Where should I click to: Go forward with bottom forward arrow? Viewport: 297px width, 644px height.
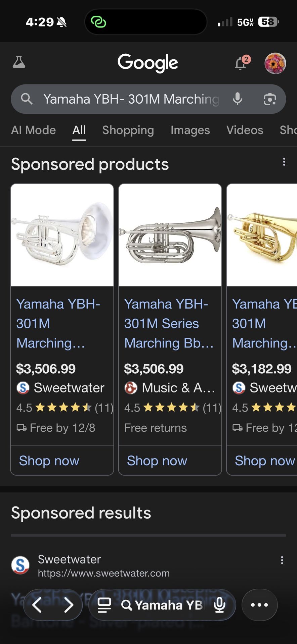[x=69, y=605]
